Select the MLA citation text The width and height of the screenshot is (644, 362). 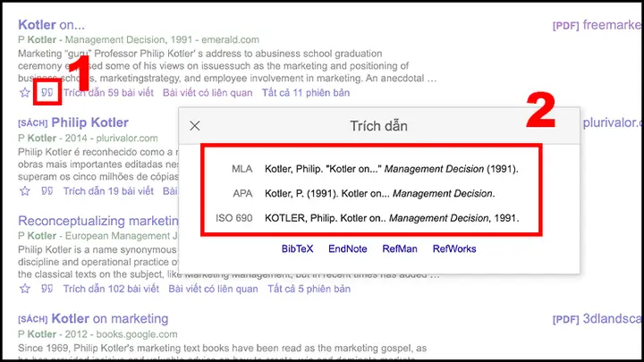tap(392, 169)
